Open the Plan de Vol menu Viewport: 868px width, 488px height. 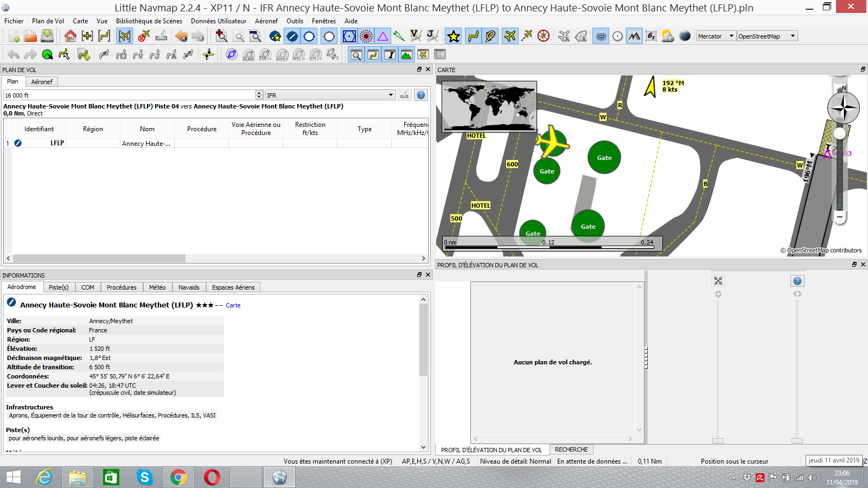[x=48, y=21]
